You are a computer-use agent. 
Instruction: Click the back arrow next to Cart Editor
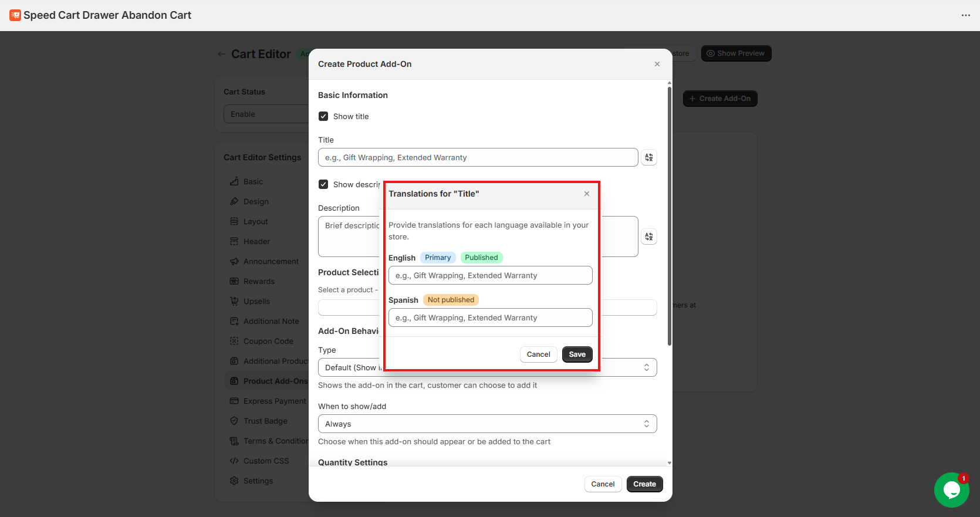[221, 54]
